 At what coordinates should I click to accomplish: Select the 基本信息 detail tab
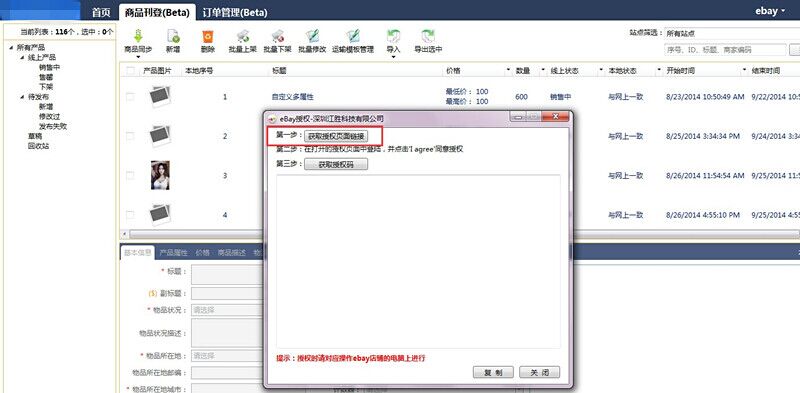pyautogui.click(x=138, y=253)
